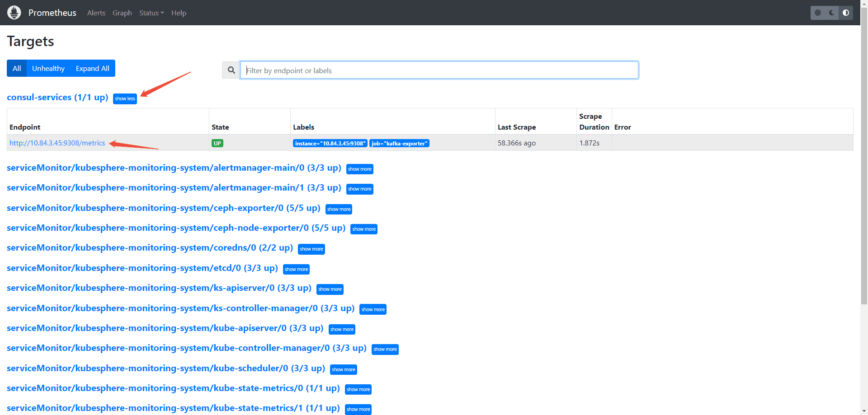Screen dimensions: 868x415
Task: Click the 1.872s scrape duration value
Action: pos(590,143)
